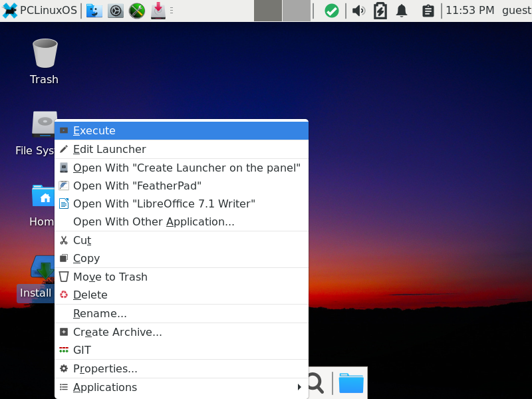532x399 pixels.
Task: Open the blue folder icon in dock
Action: [351, 383]
